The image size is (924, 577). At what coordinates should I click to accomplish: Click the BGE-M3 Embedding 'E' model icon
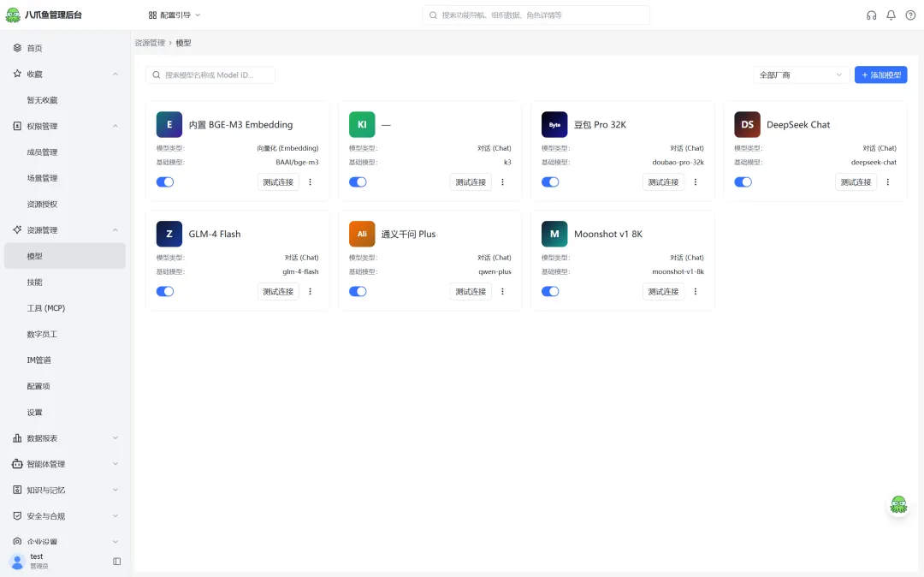coord(169,124)
